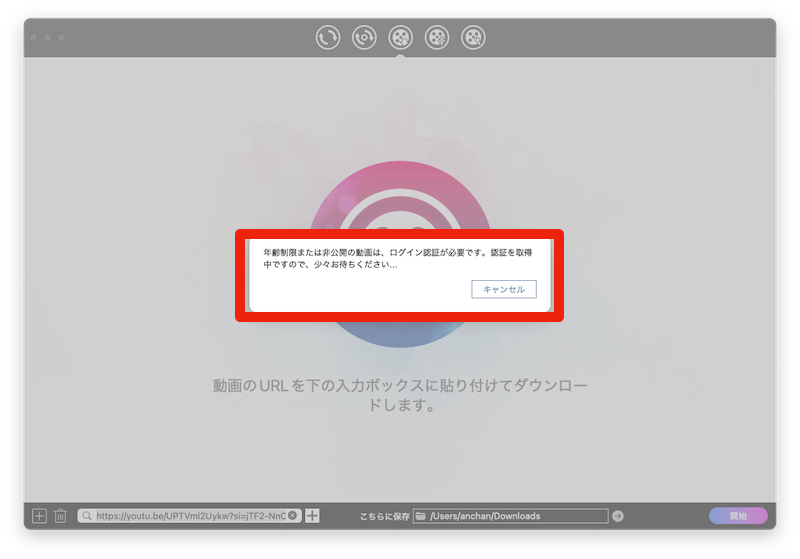This screenshot has width=800, height=559.
Task: Click the 開始 start button
Action: click(x=738, y=516)
